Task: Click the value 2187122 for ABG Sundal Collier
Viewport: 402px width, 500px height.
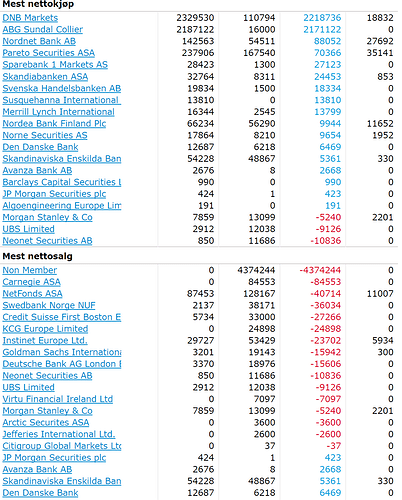Action: tap(195, 30)
